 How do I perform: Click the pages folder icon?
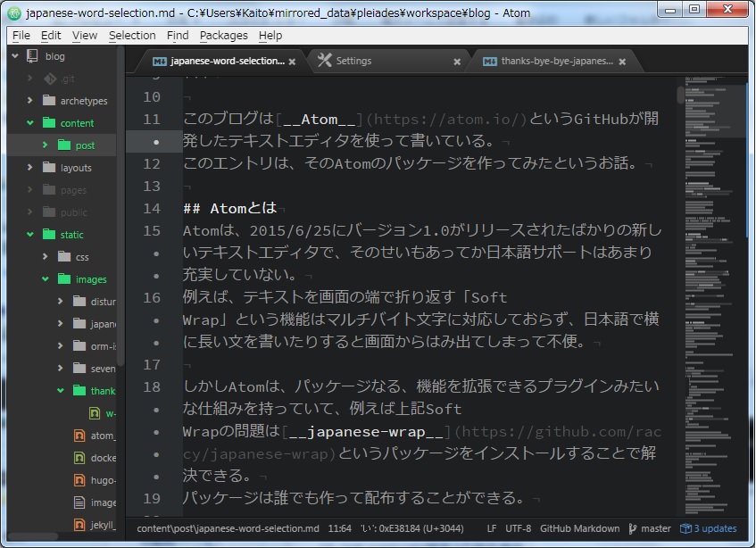coord(49,189)
